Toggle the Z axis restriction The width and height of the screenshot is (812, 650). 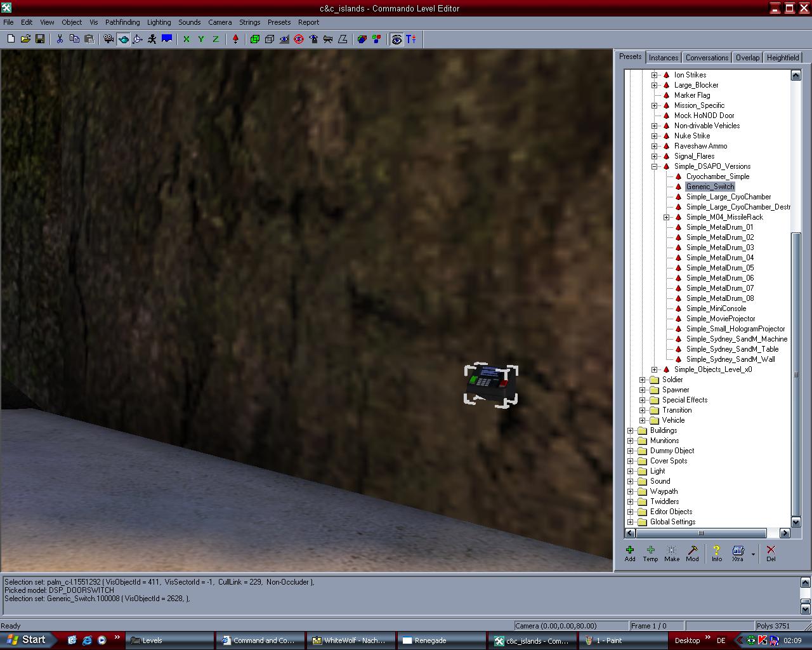click(216, 39)
